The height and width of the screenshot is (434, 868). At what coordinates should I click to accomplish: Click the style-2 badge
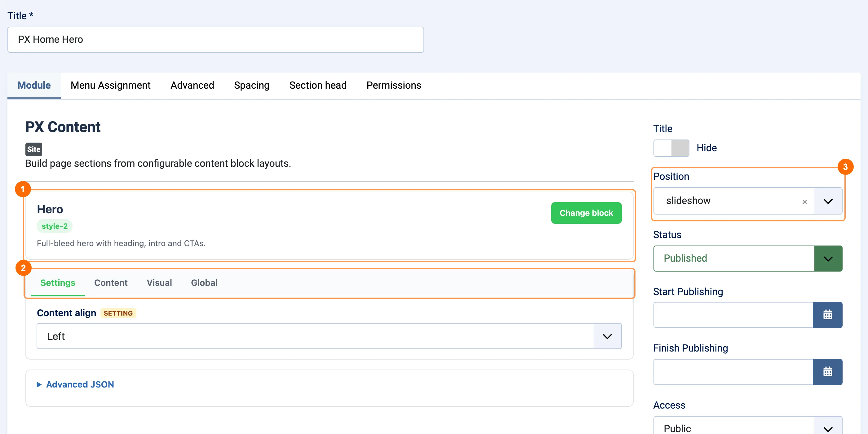click(55, 226)
